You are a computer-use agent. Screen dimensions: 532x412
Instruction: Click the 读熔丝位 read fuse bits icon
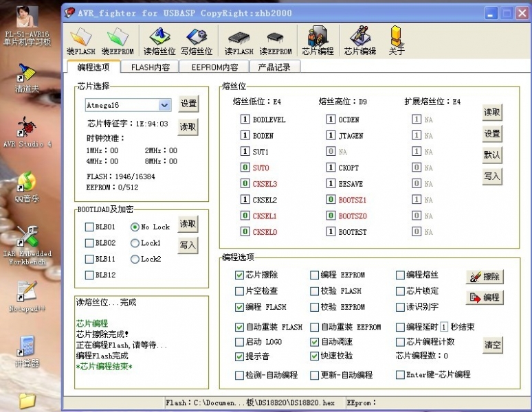159,41
